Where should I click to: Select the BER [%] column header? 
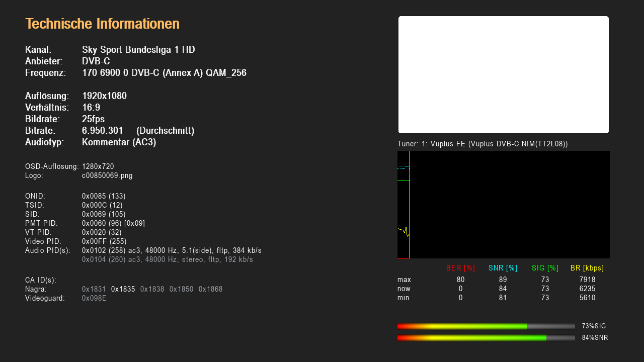[460, 268]
